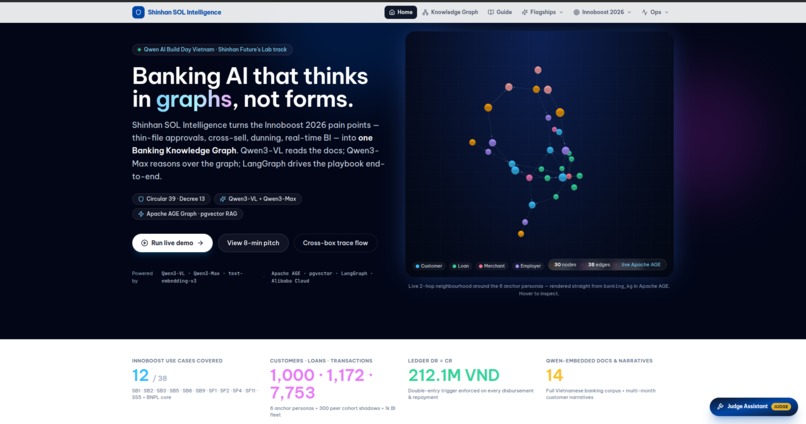806x424 pixels.
Task: Click the '30 nodes' counter
Action: click(565, 265)
